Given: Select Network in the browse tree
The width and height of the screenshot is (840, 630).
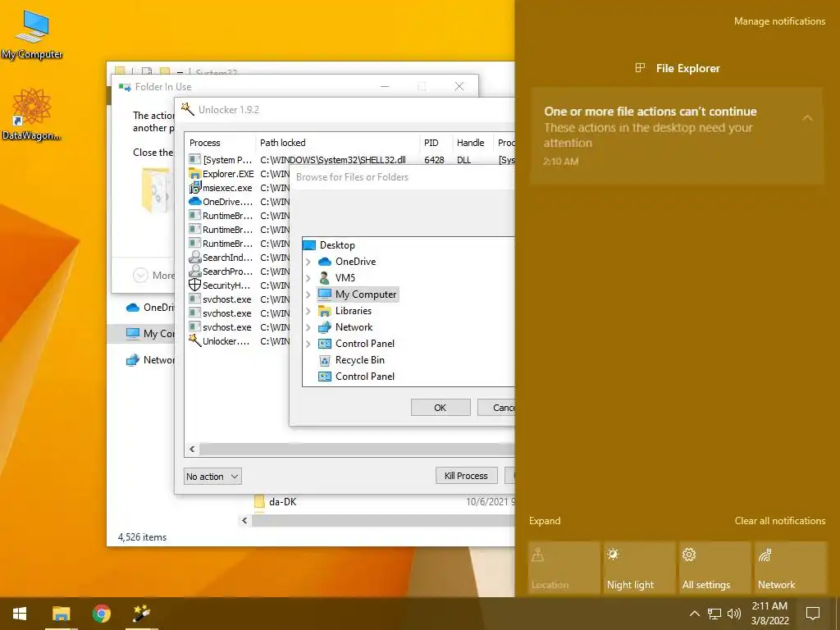Looking at the screenshot, I should (354, 327).
